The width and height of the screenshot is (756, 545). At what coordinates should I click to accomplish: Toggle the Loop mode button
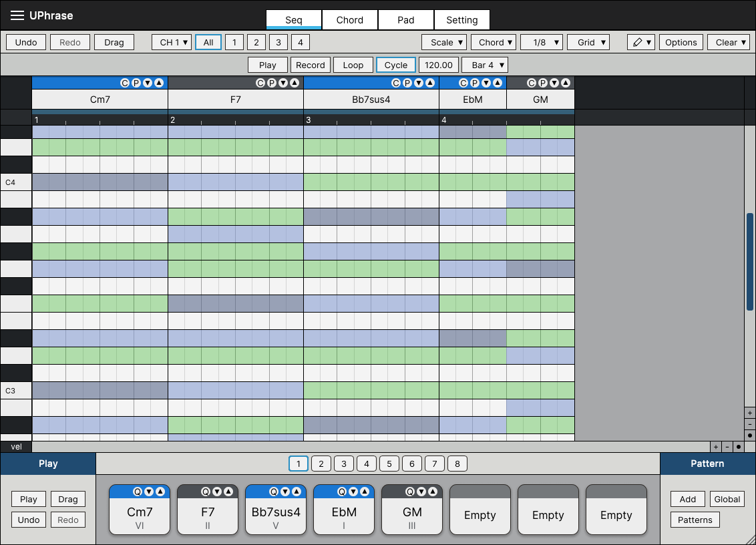tap(353, 65)
